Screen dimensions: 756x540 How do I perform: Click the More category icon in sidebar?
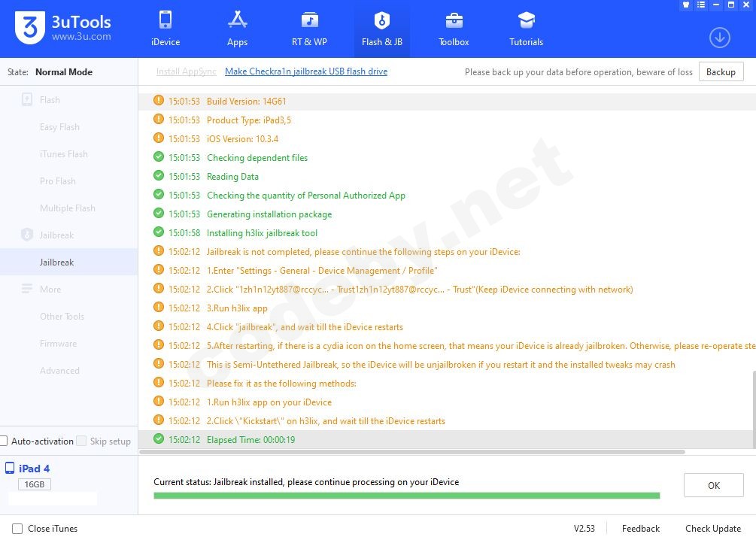[27, 289]
